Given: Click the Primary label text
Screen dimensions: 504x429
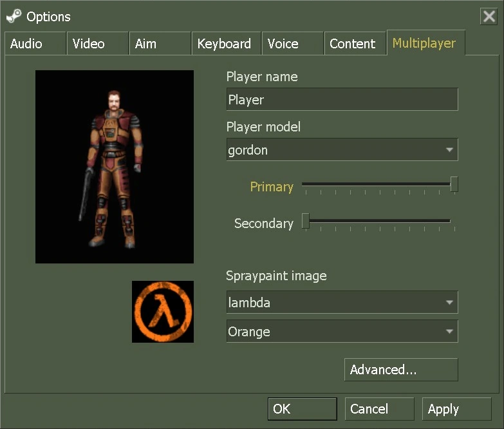Looking at the screenshot, I should [x=272, y=187].
